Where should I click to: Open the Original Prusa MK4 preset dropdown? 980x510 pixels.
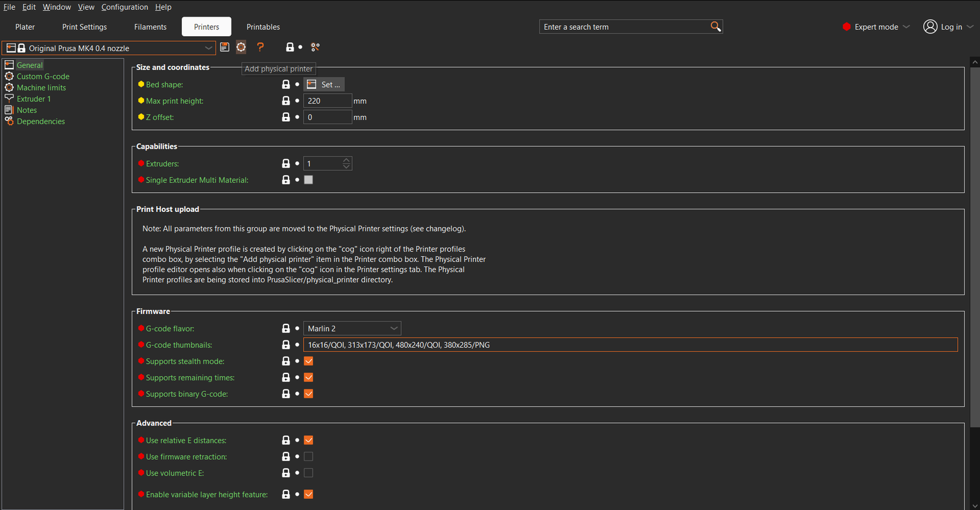click(109, 48)
